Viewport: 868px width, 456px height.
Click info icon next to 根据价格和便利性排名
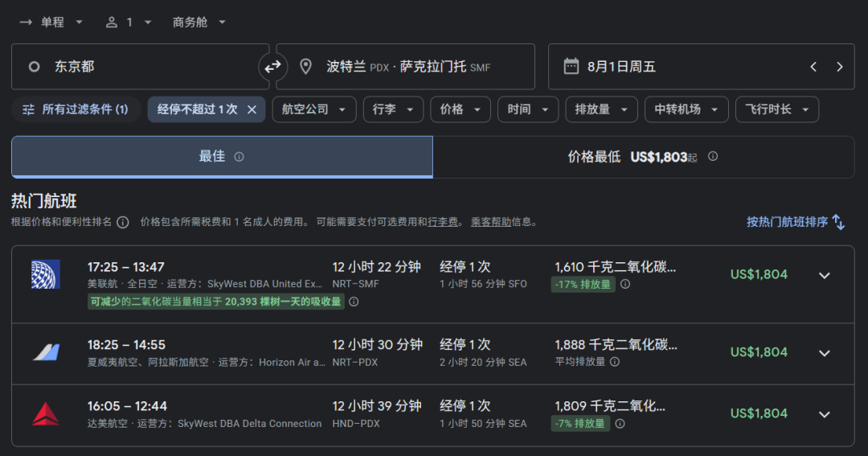(122, 222)
